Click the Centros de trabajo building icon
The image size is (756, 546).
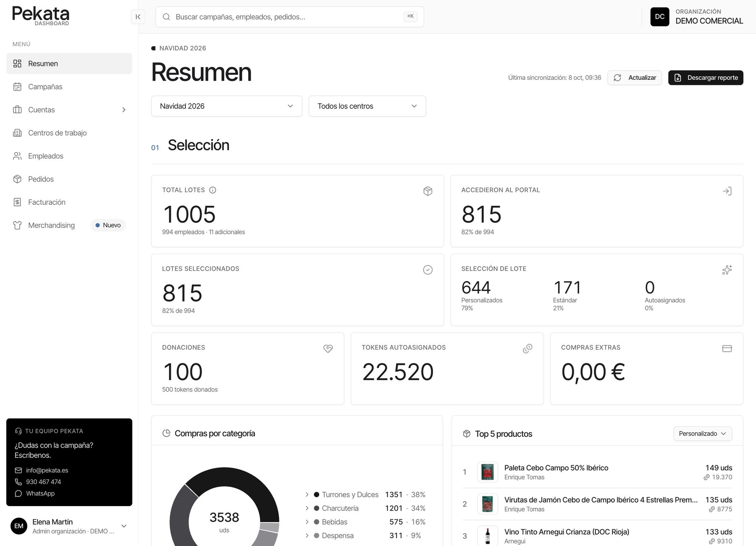click(17, 133)
